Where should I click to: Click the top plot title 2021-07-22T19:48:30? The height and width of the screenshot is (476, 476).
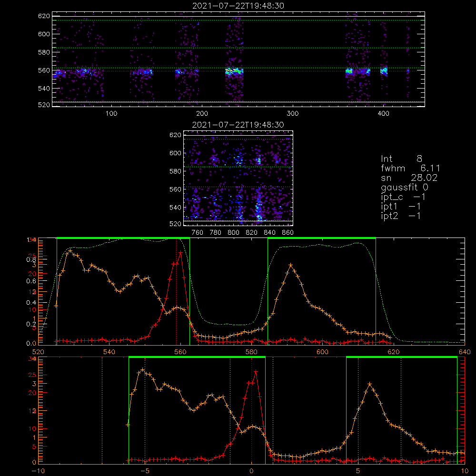tap(238, 6)
